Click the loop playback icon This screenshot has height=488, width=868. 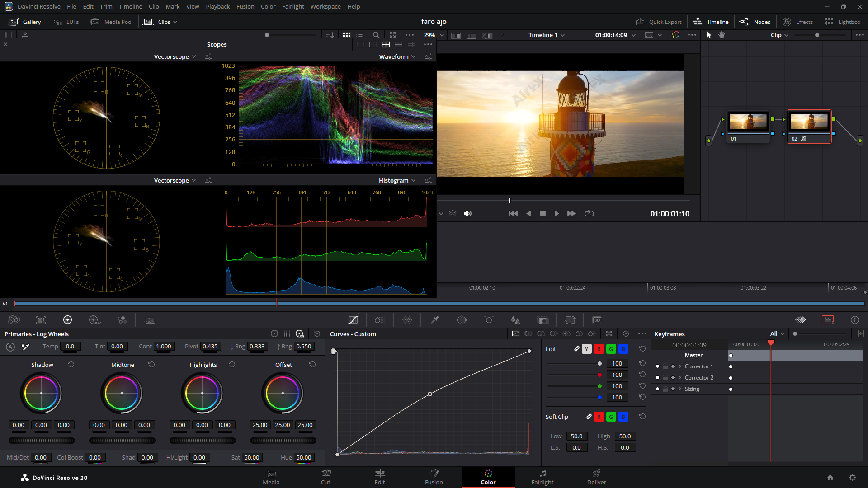[589, 213]
